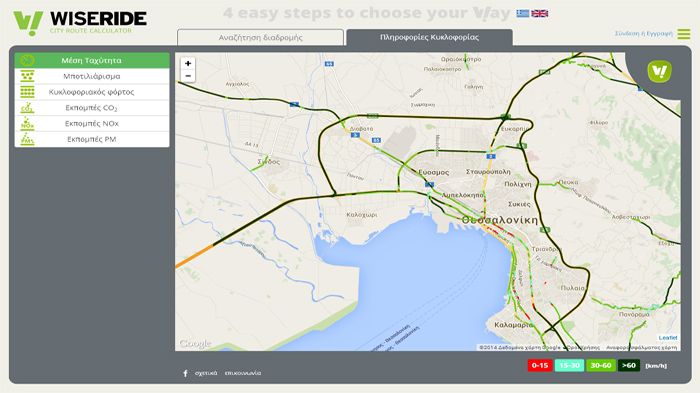
Task: Zoom out the map with minus
Action: point(188,76)
